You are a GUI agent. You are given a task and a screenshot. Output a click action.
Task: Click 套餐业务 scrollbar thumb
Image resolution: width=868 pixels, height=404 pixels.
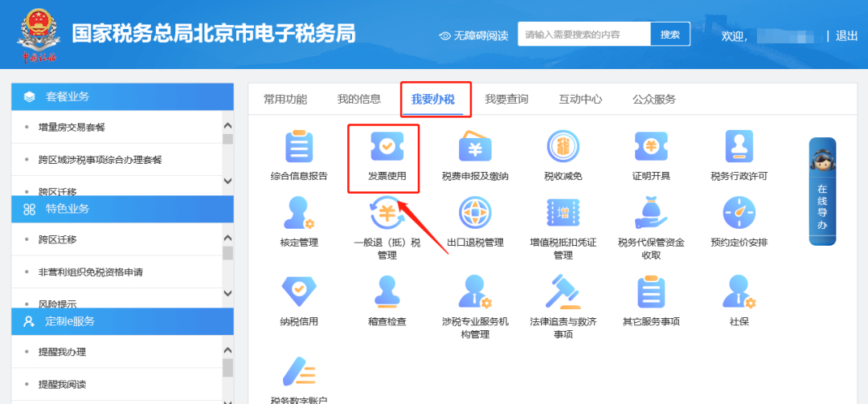[227, 139]
